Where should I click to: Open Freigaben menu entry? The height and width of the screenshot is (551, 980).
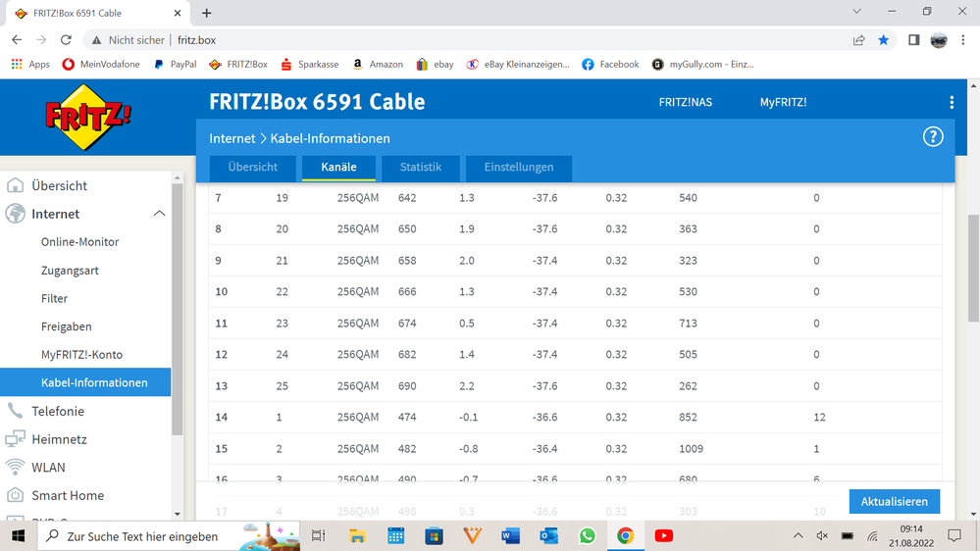pos(67,326)
